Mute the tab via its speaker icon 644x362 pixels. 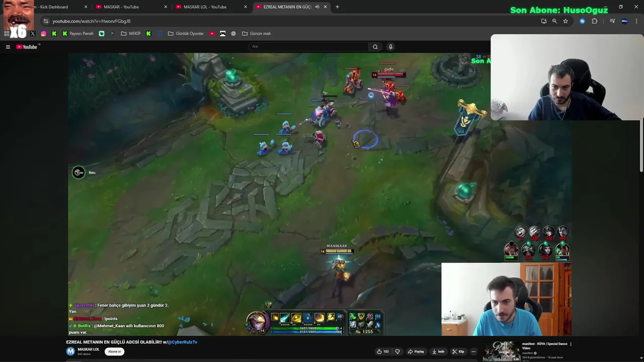tap(317, 7)
